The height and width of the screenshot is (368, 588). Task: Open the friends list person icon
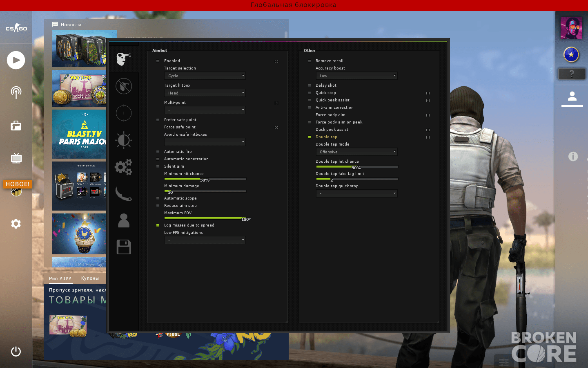pos(572,96)
